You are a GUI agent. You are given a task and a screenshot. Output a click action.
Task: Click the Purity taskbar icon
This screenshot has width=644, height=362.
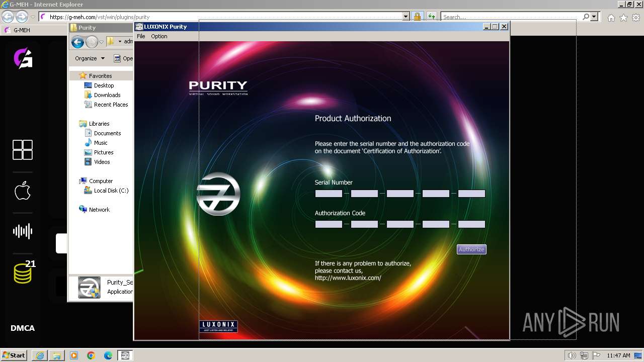(125, 355)
